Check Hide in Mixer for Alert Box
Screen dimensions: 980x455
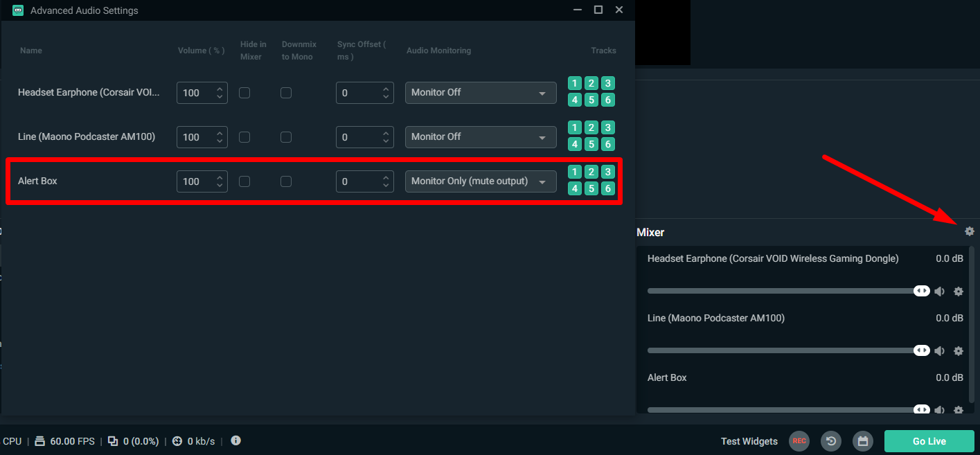pos(244,181)
